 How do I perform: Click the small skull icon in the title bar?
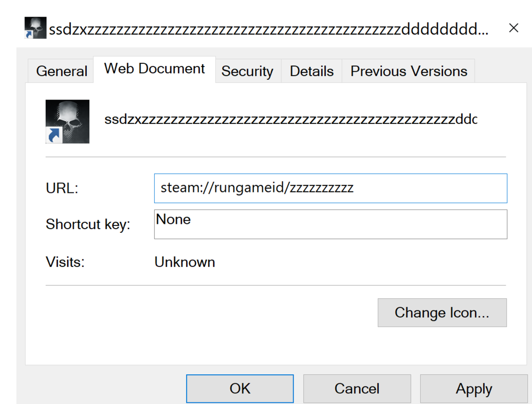(36, 28)
